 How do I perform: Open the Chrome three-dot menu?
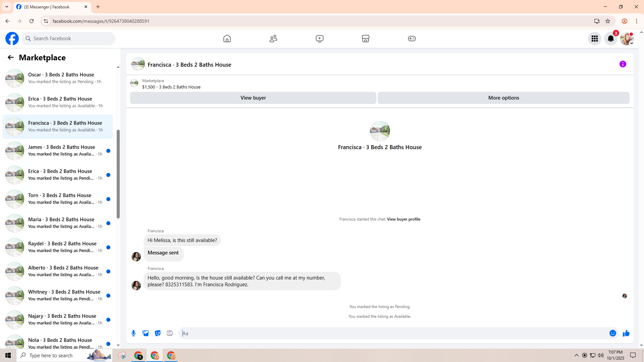[637, 21]
